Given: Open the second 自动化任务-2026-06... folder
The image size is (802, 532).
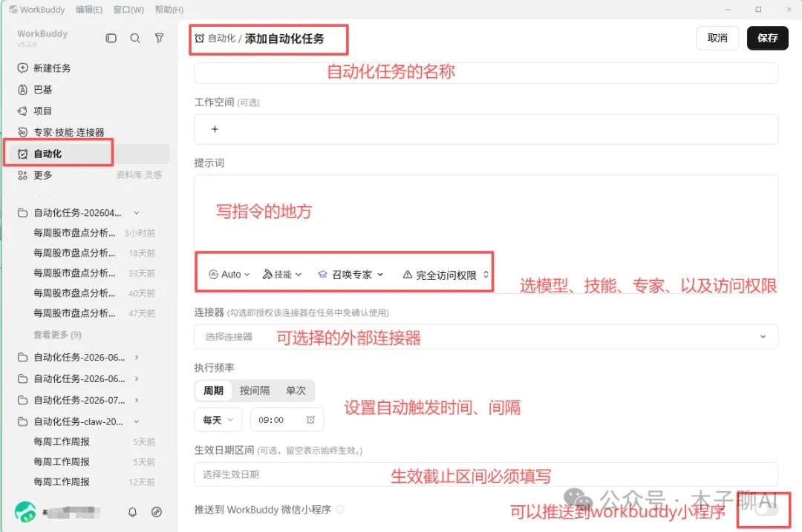Looking at the screenshot, I should 79,378.
